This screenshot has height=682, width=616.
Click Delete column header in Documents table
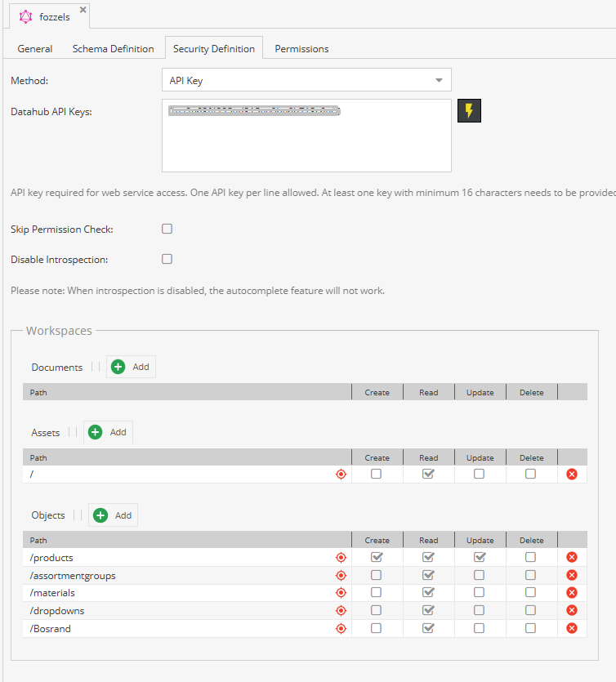(532, 392)
